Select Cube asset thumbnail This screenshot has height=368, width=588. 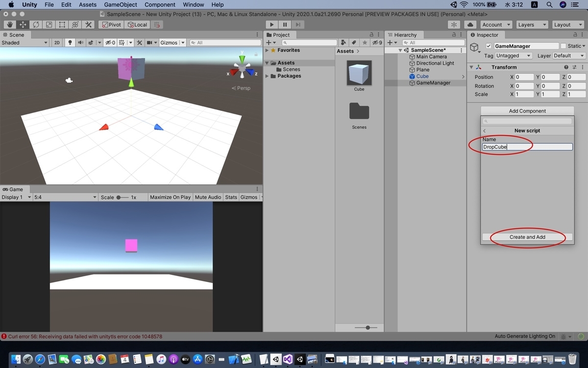click(x=359, y=73)
